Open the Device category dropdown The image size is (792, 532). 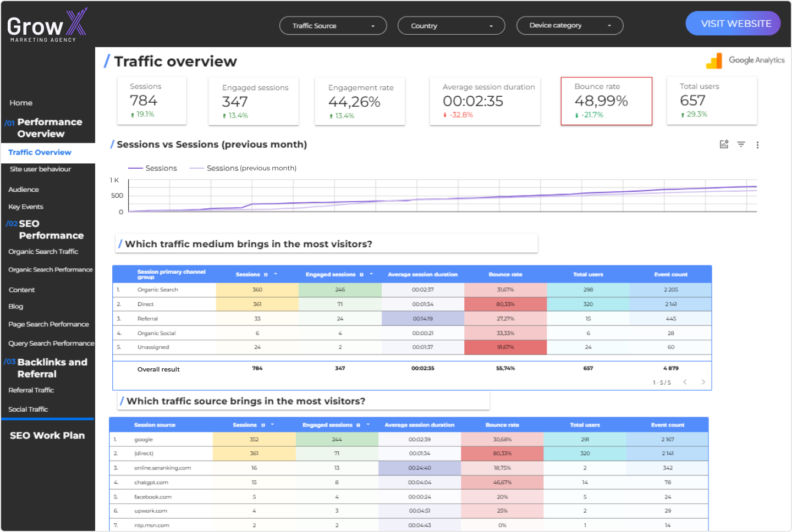[x=569, y=25]
